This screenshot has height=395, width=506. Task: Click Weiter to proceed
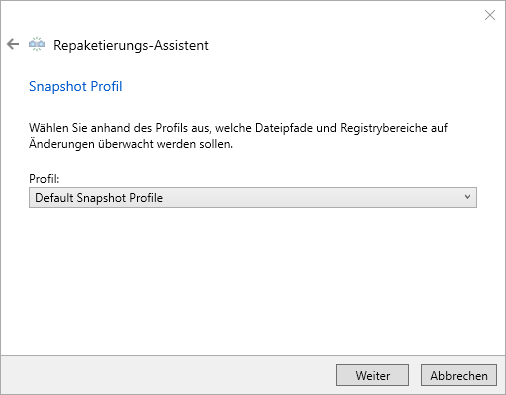click(x=372, y=375)
